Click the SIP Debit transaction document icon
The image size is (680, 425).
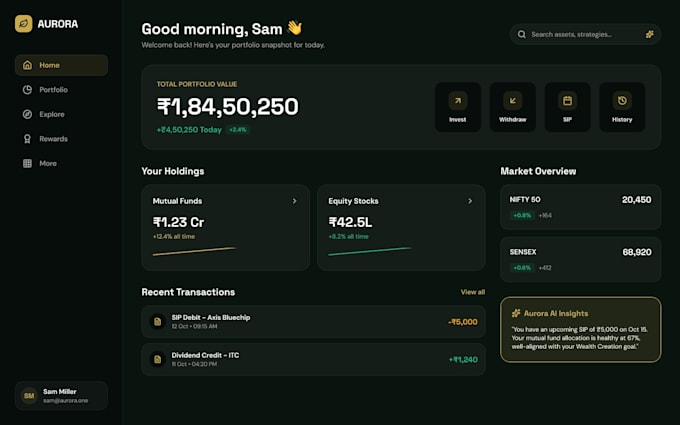point(157,322)
